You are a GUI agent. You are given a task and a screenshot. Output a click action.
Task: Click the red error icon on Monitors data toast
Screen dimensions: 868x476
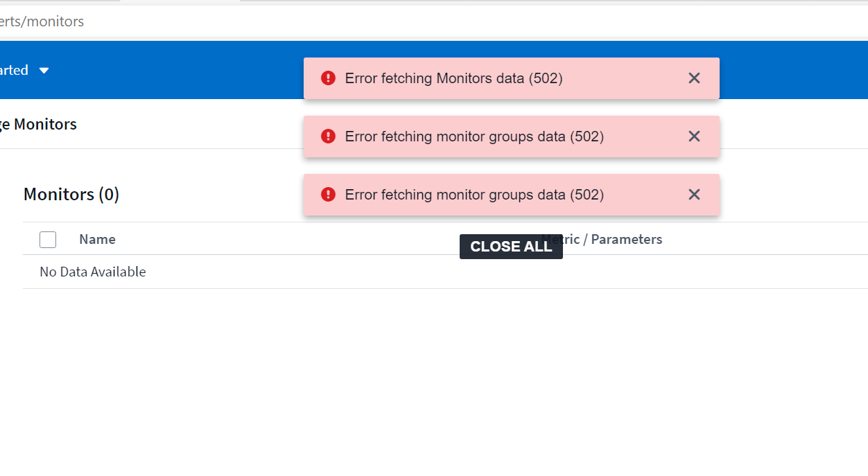click(x=329, y=78)
